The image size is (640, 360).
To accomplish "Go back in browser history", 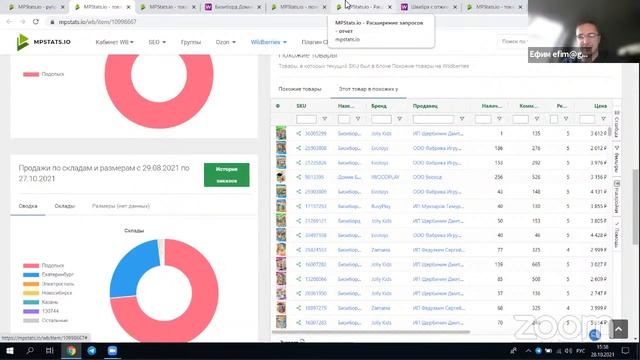I will click(9, 22).
